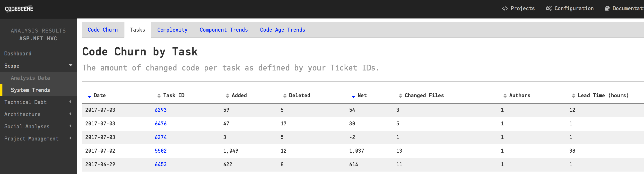Sort table by Net column arrow
Screen dimensions: 644x174
click(353, 96)
